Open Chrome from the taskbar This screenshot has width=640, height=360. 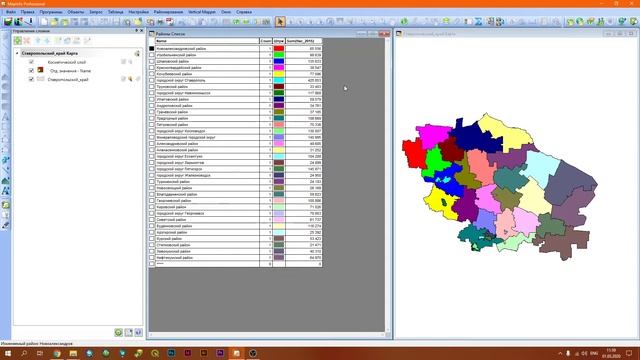[57, 353]
